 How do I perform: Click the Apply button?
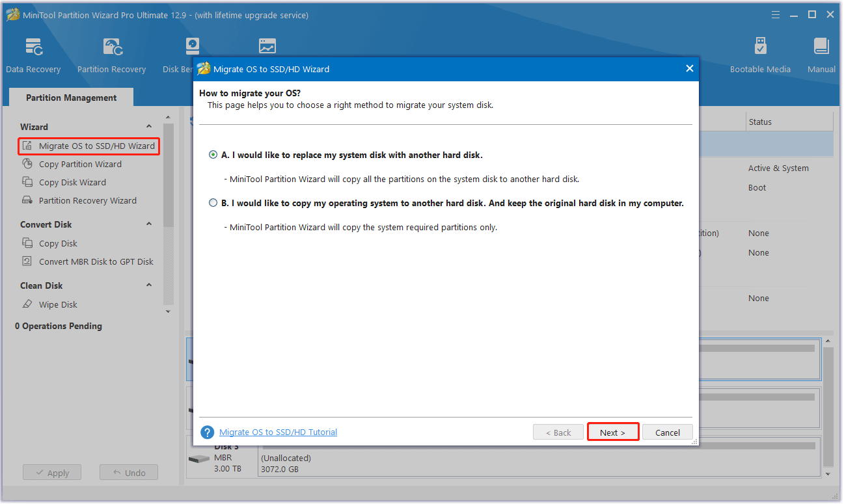coord(52,473)
